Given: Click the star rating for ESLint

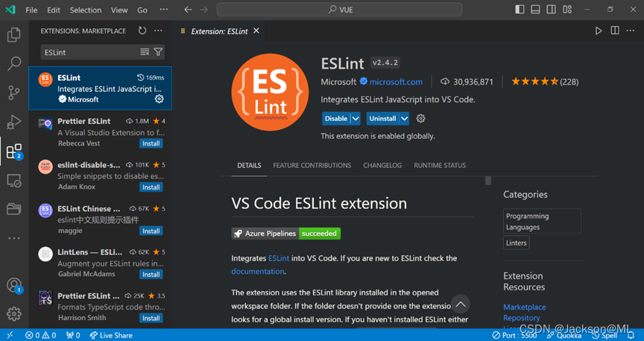Looking at the screenshot, I should pos(545,82).
